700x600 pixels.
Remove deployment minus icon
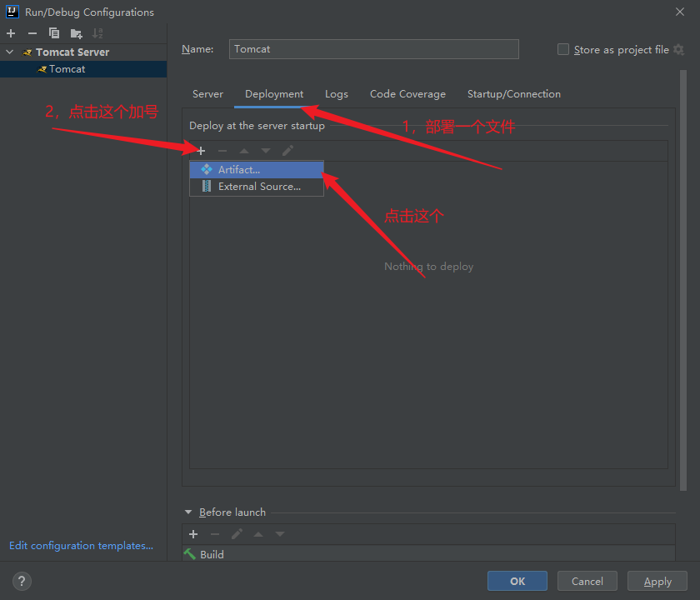[222, 151]
